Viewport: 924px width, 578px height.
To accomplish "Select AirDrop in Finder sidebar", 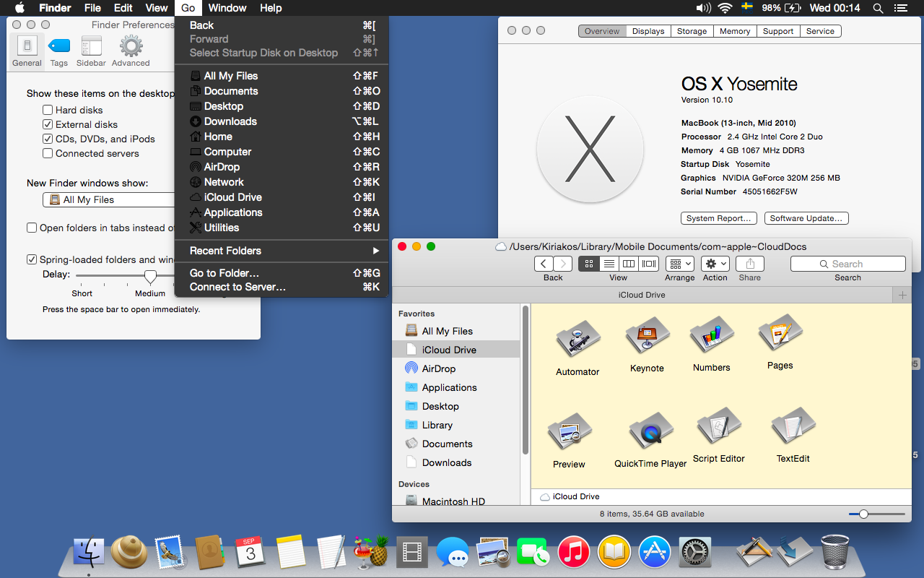I will pos(456,368).
